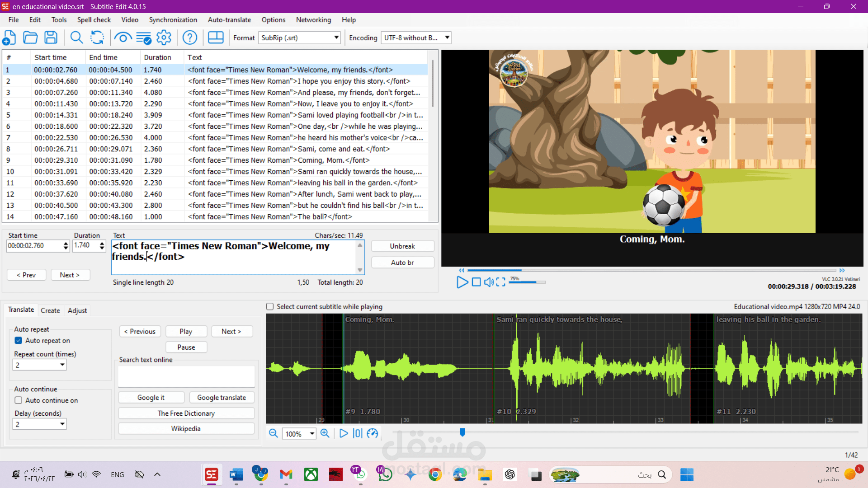
Task: Toggle the layout icon in the toolbar
Action: [216, 38]
